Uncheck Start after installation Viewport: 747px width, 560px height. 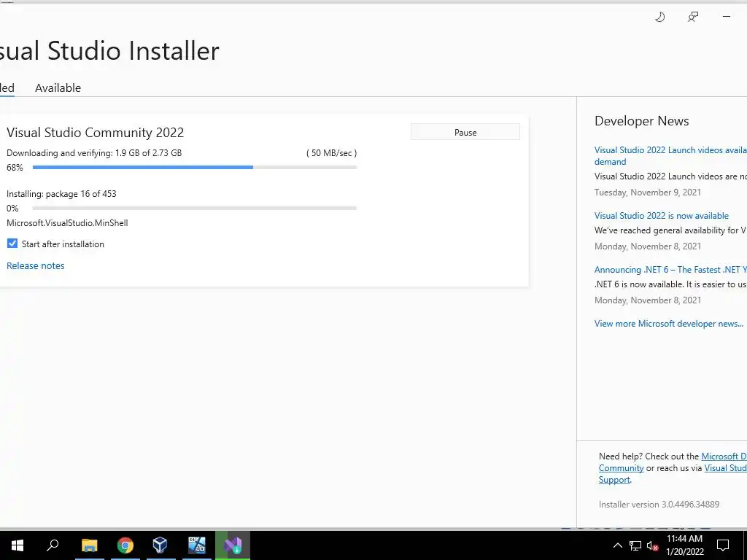(12, 244)
